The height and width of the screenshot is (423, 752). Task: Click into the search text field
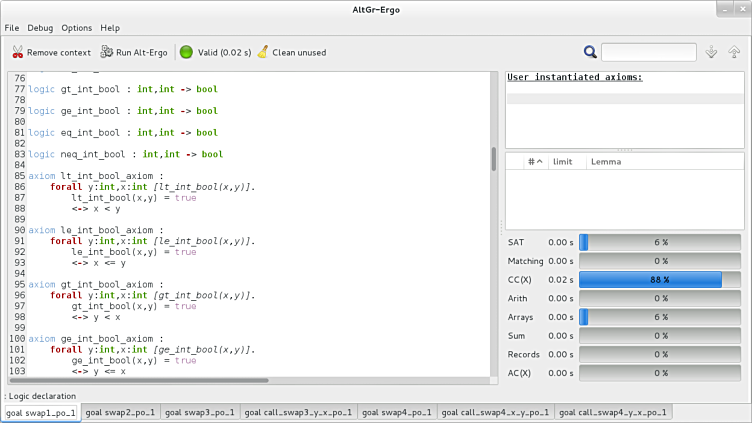648,52
